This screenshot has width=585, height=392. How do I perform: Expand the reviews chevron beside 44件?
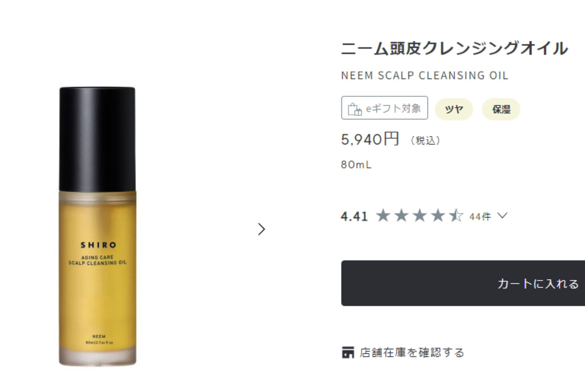tap(502, 216)
